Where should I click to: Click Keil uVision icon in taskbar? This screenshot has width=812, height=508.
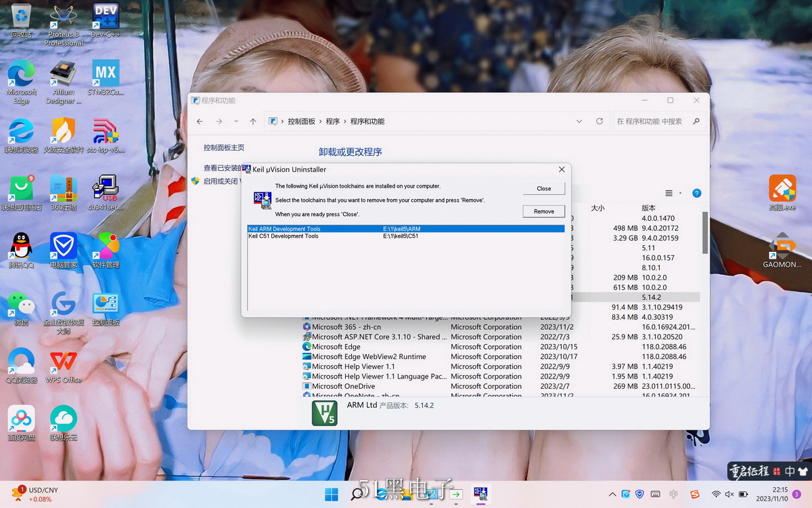[x=481, y=494]
